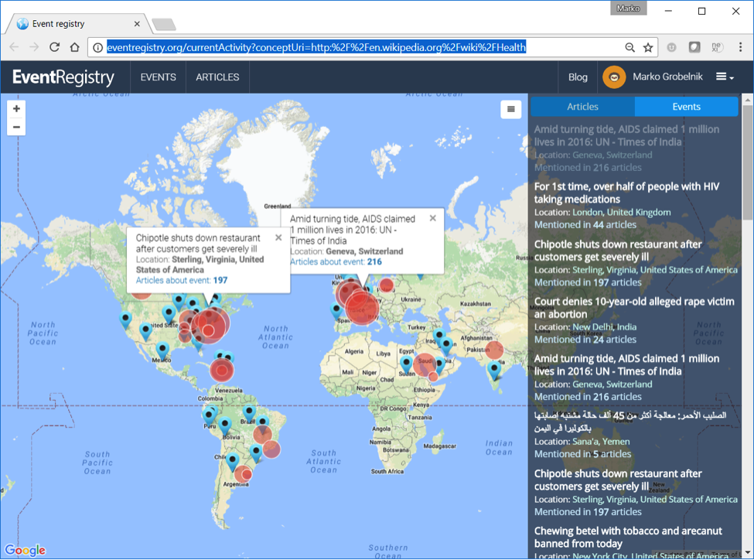Click the Chrome profile Marko button
Viewport: 754px width, 560px height.
pyautogui.click(x=629, y=9)
